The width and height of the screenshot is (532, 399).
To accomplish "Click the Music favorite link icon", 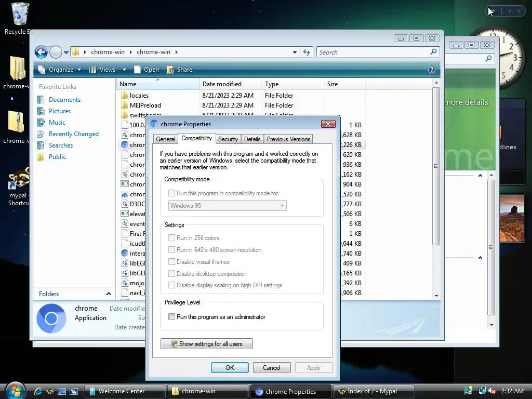I will [x=41, y=122].
